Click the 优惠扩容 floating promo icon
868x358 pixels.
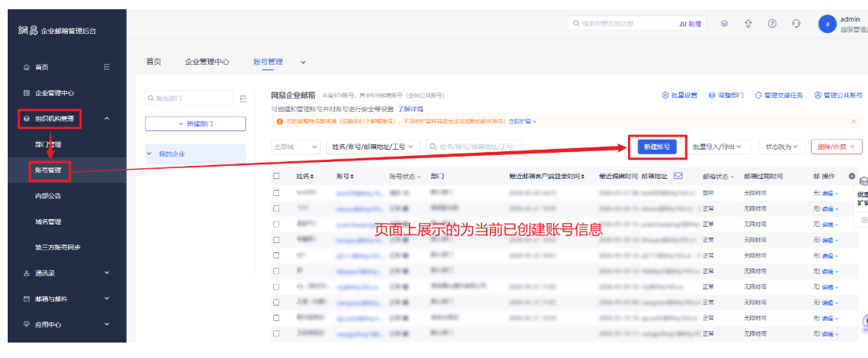pyautogui.click(x=863, y=181)
